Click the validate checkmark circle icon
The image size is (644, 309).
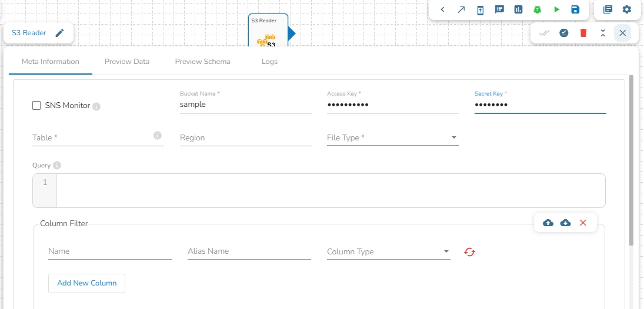pos(564,33)
